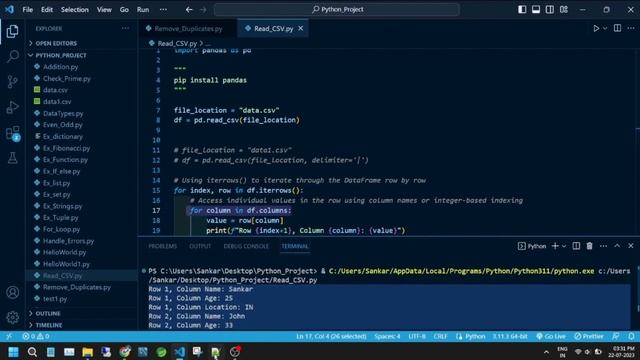The height and width of the screenshot is (360, 640).
Task: Toggle the primary side bar layout
Action: pyautogui.click(x=522, y=9)
